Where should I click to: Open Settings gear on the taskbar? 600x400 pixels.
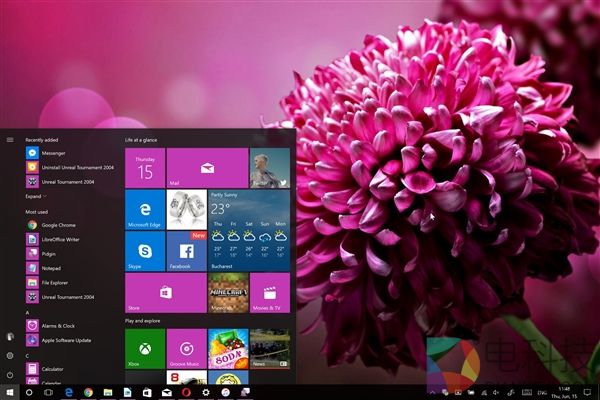(x=206, y=392)
